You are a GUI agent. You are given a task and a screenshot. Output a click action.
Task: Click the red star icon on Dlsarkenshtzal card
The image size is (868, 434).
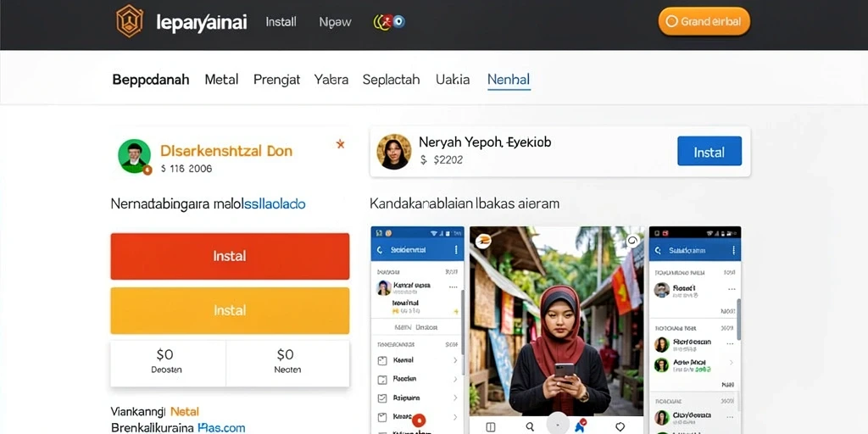341,144
